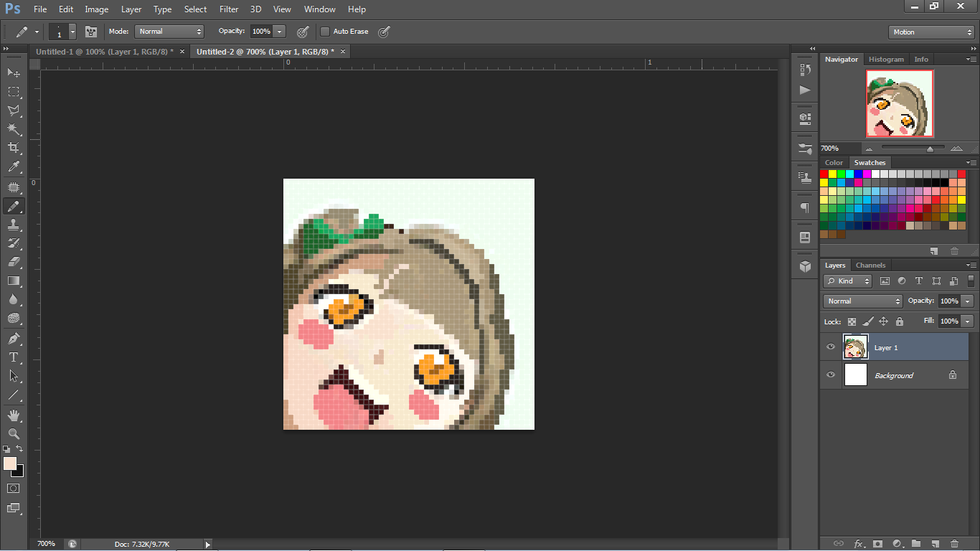Open the layer filter Kind dropdown
The height and width of the screenshot is (551, 980).
(848, 281)
